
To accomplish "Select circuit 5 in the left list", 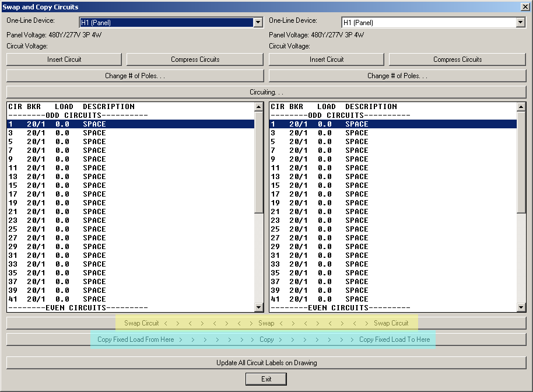I will 131,142.
